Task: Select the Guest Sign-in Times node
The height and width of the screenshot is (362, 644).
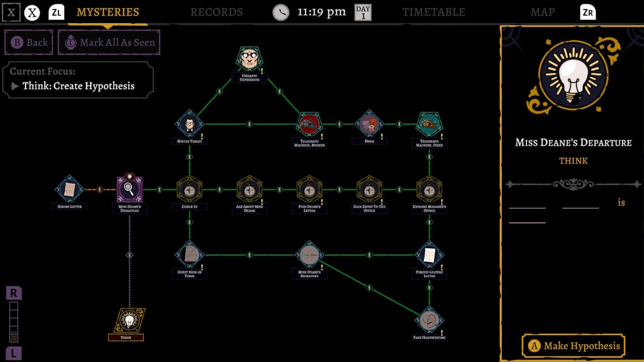Action: tap(189, 254)
